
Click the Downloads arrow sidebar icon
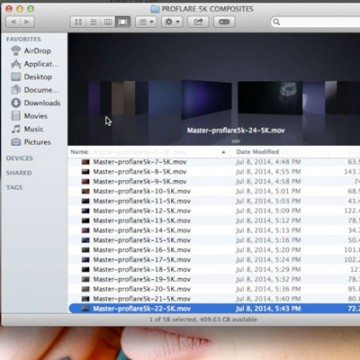16,103
